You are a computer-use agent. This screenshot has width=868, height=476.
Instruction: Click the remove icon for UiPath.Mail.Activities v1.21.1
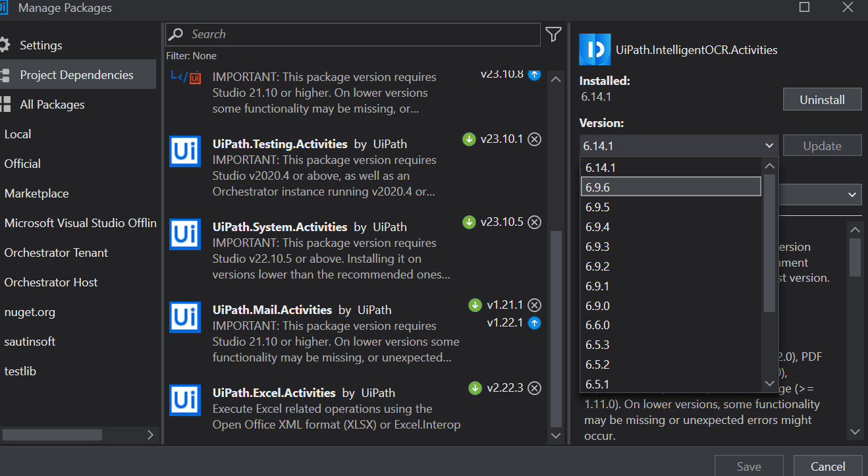535,305
